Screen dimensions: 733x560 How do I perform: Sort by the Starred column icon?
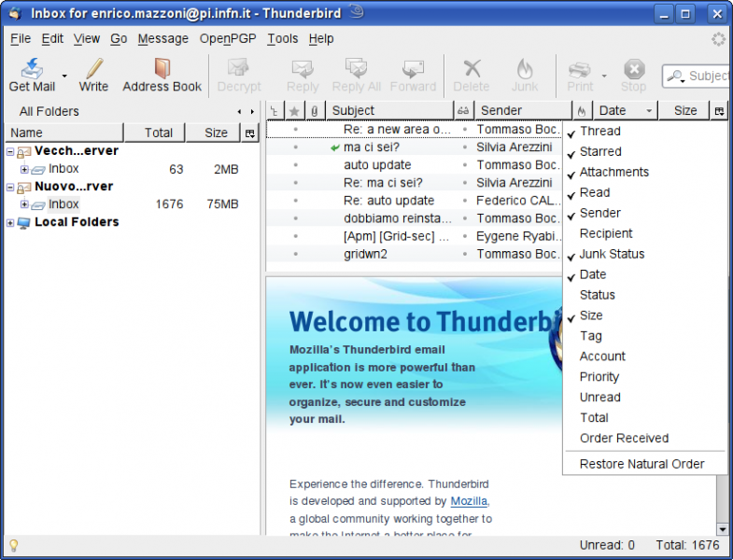click(294, 111)
